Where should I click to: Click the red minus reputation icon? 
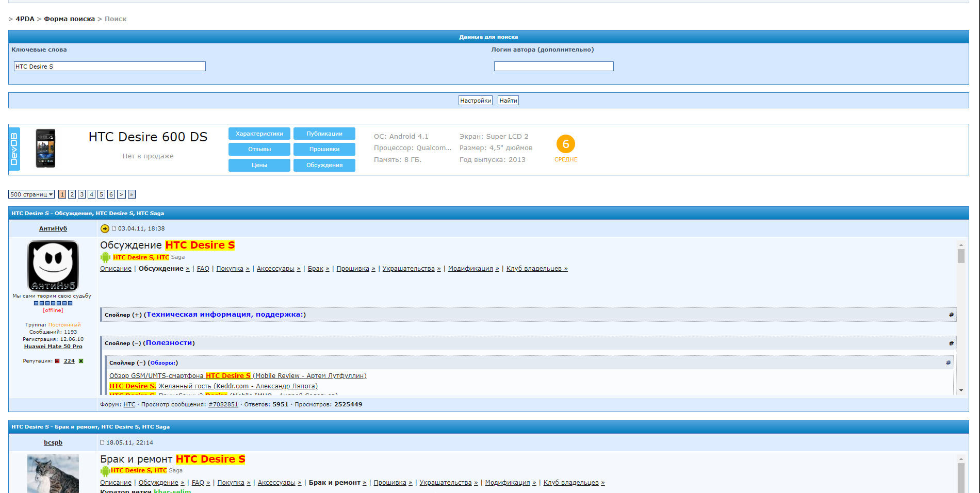(x=57, y=361)
